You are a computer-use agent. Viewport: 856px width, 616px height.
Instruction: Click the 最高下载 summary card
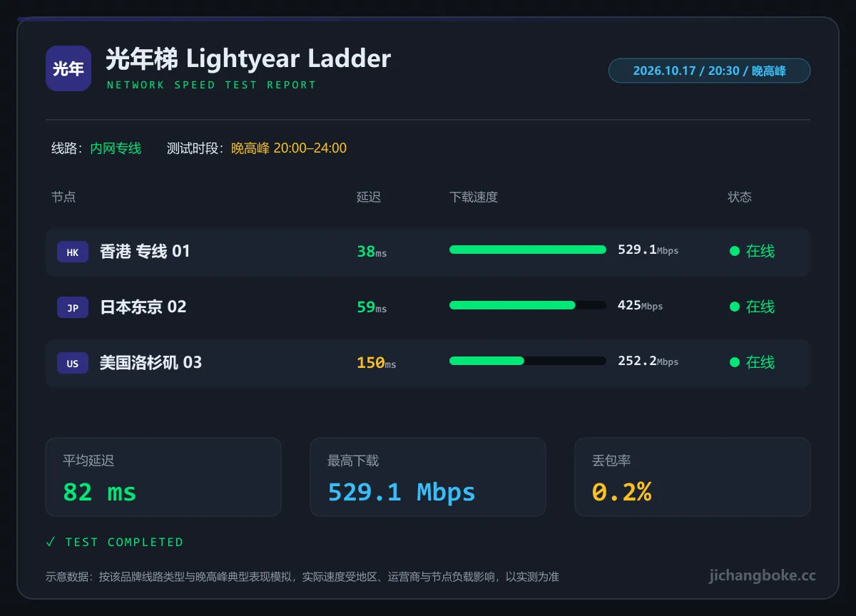(x=428, y=477)
